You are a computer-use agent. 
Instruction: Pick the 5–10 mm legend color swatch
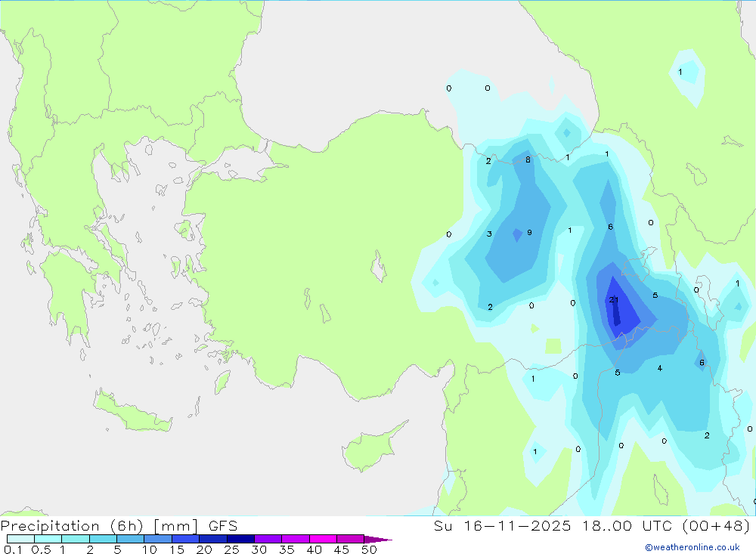click(x=131, y=539)
